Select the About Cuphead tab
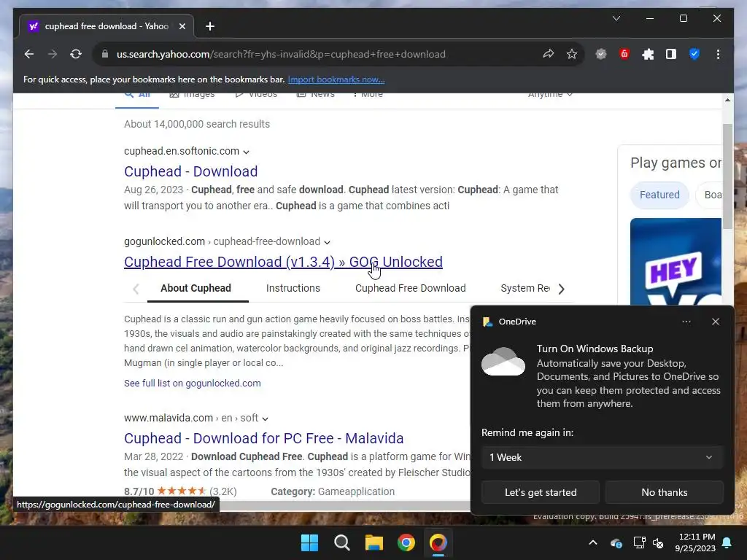747x560 pixels. click(196, 288)
